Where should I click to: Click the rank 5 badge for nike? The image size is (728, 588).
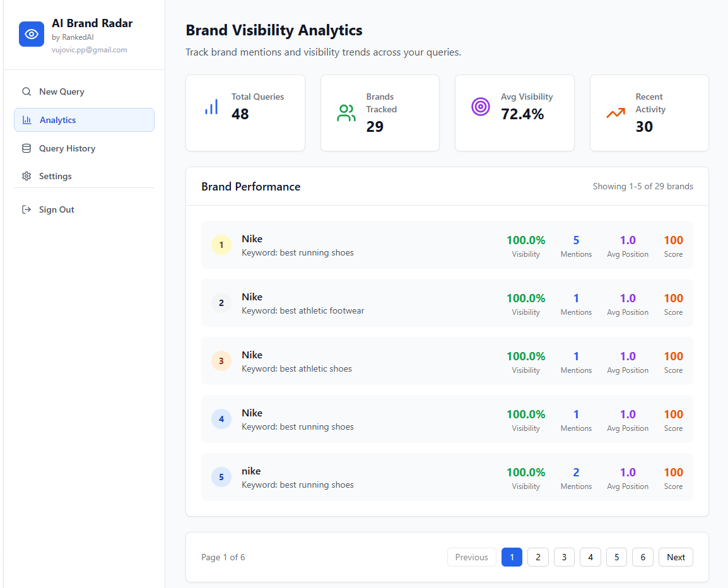coord(221,477)
